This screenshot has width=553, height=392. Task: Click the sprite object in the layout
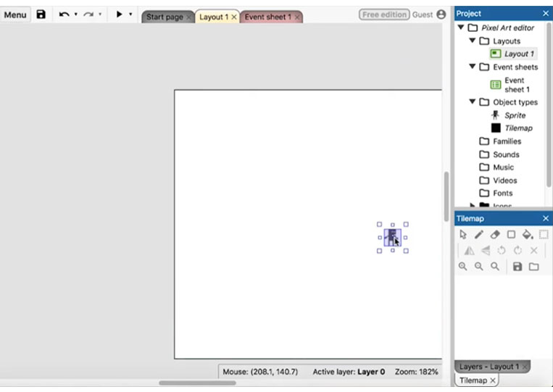[392, 237]
